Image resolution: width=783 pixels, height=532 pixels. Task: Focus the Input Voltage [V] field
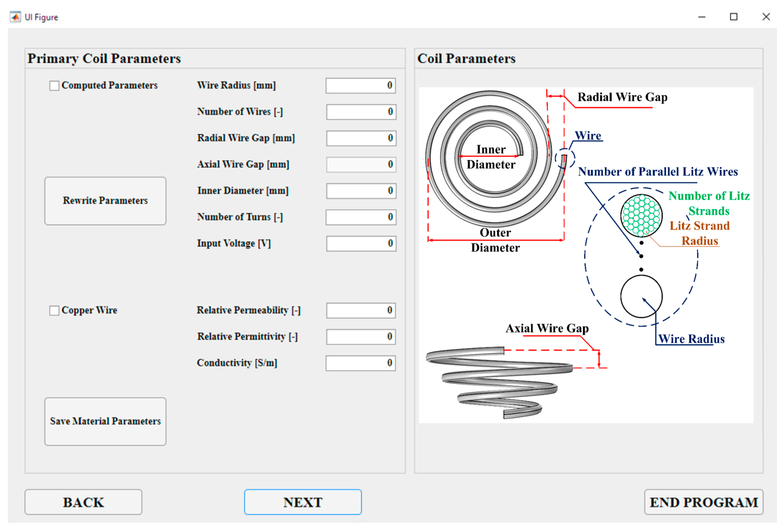361,243
